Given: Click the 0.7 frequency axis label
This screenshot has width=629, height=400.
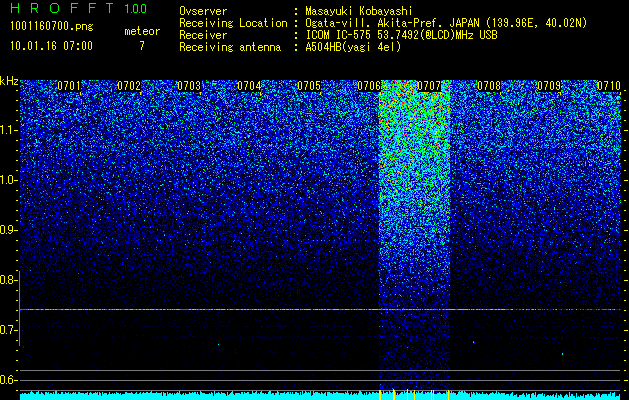Looking at the screenshot, I should click(8, 330).
